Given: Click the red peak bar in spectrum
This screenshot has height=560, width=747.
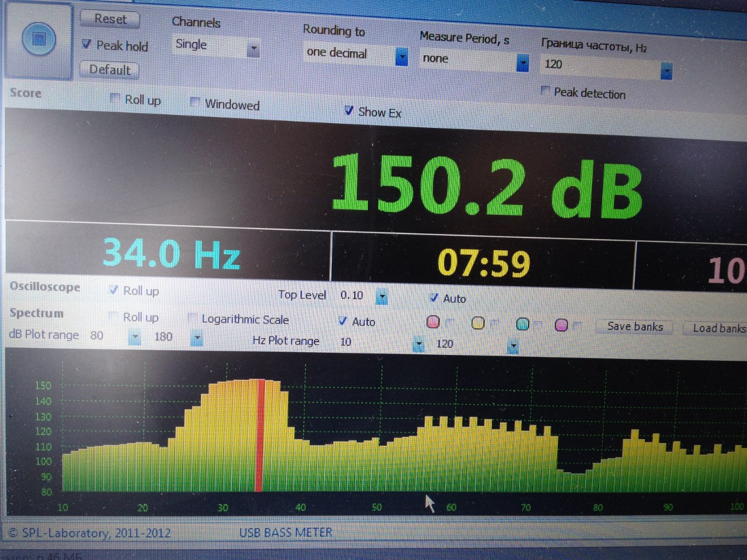Looking at the screenshot, I should pyautogui.click(x=260, y=435).
